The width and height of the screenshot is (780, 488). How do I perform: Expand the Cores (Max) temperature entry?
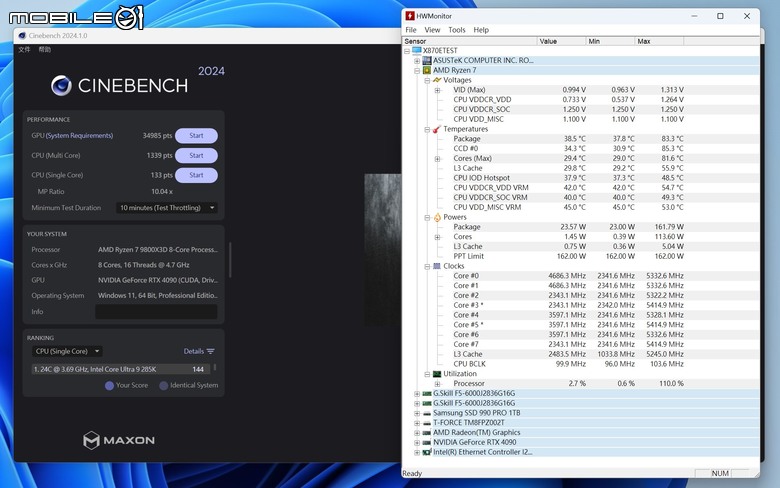[437, 159]
